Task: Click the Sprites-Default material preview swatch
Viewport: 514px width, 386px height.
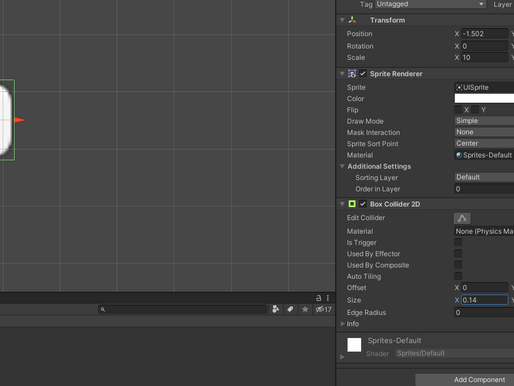Action: (x=354, y=345)
